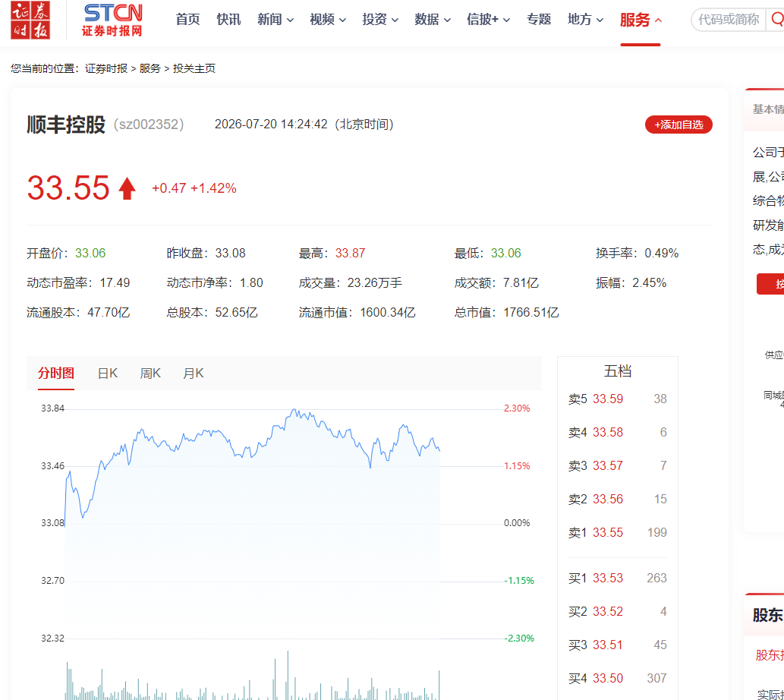This screenshot has width=784, height=700.
Task: Select the 分时图 chart tab
Action: [56, 374]
